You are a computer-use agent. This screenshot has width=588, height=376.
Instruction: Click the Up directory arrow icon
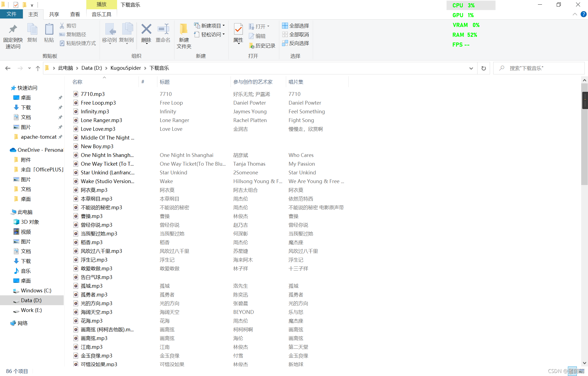(x=38, y=68)
